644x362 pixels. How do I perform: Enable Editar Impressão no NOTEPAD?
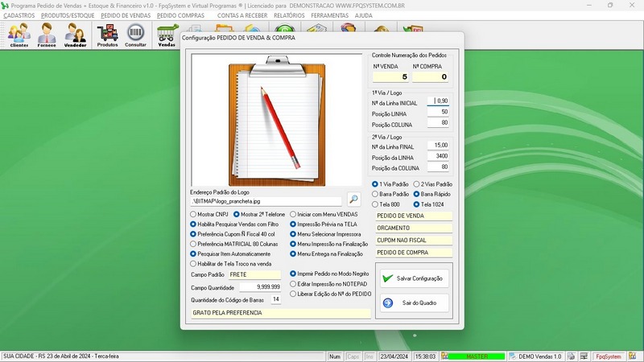293,284
